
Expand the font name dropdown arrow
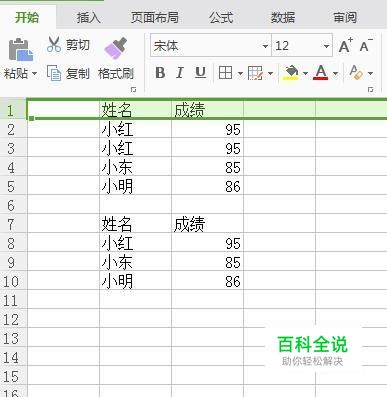265,46
